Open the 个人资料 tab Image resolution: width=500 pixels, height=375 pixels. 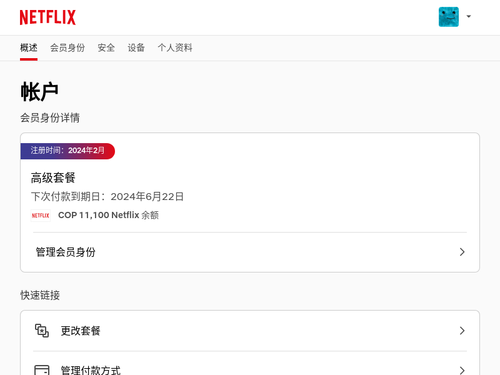(175, 48)
